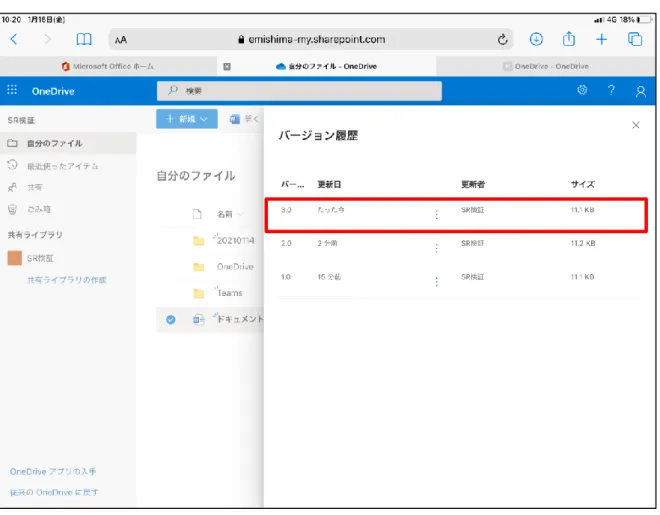Click the Safari address bar URL
This screenshot has height=515, width=660.
click(311, 40)
